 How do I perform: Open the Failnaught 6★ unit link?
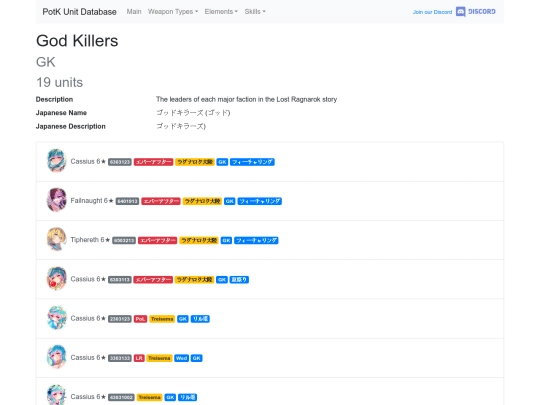click(92, 201)
